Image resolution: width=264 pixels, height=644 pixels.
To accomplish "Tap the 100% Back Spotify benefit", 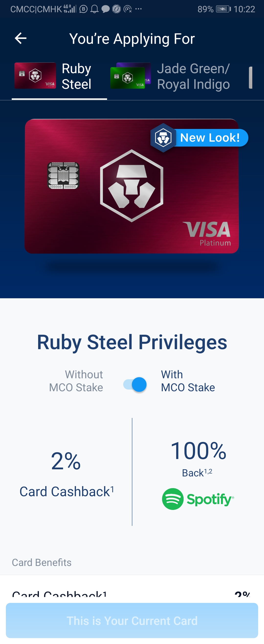I will (198, 474).
